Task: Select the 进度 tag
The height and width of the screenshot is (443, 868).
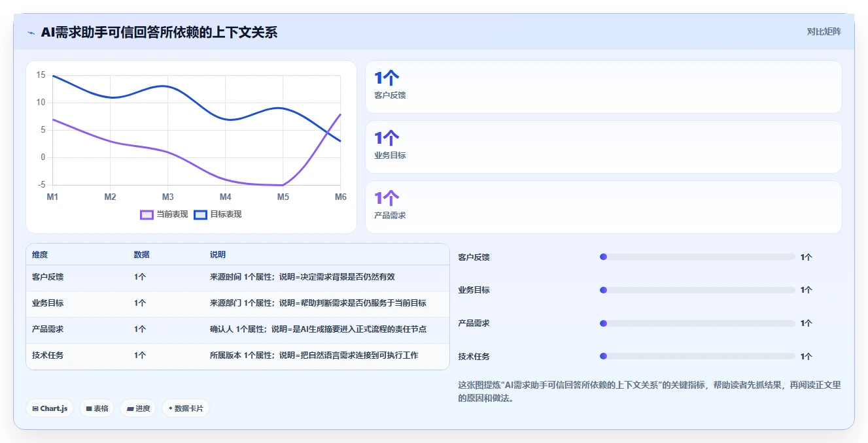Action: coord(138,408)
